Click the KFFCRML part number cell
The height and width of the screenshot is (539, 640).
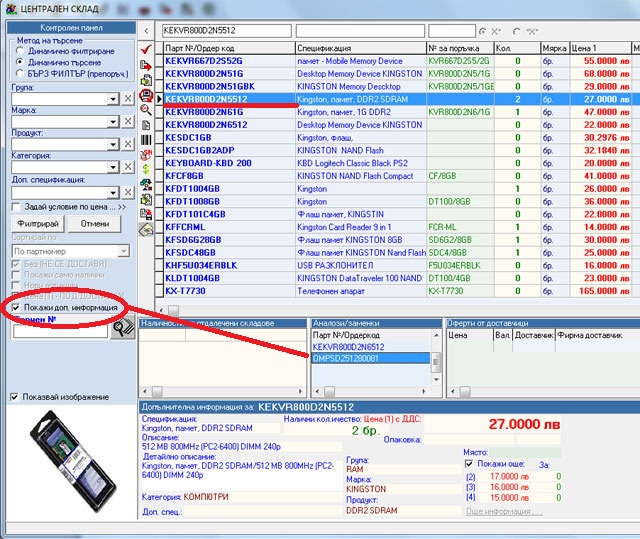point(229,227)
